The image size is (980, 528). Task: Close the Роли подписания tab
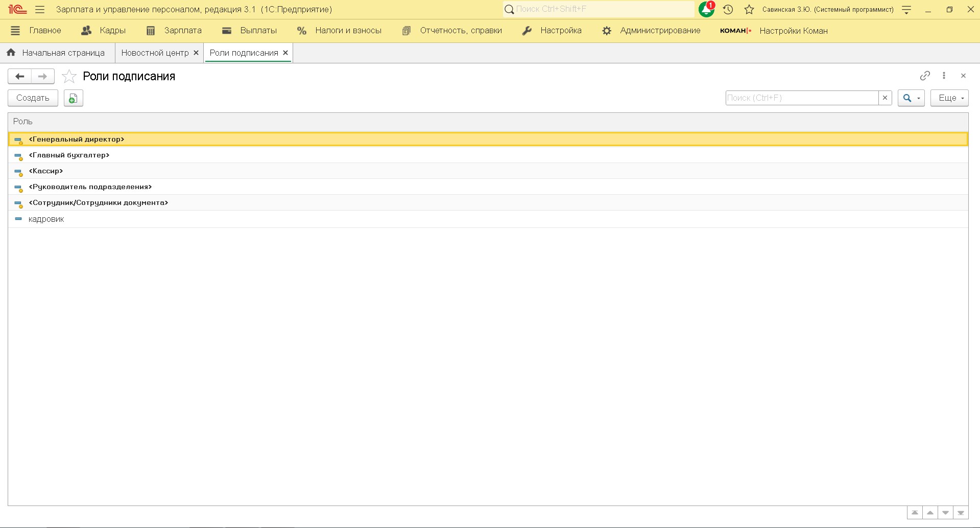coord(285,53)
